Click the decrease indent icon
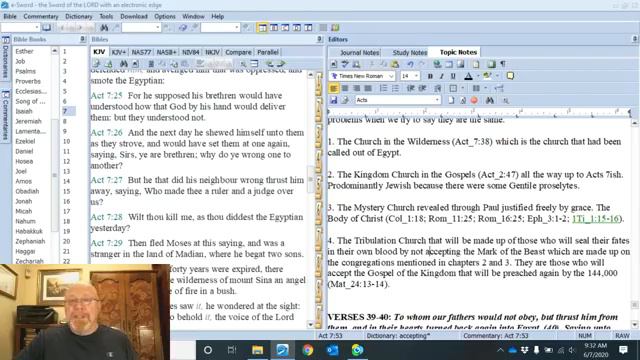The image size is (640, 360). coord(411,88)
